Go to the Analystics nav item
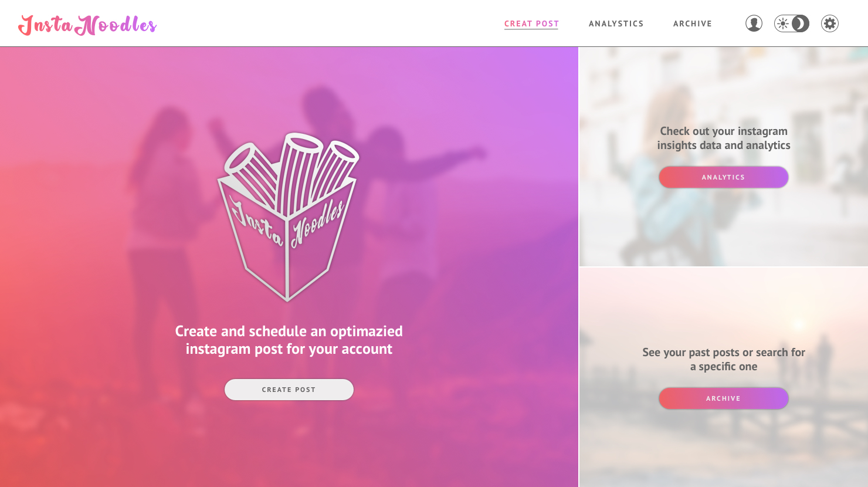 616,23
